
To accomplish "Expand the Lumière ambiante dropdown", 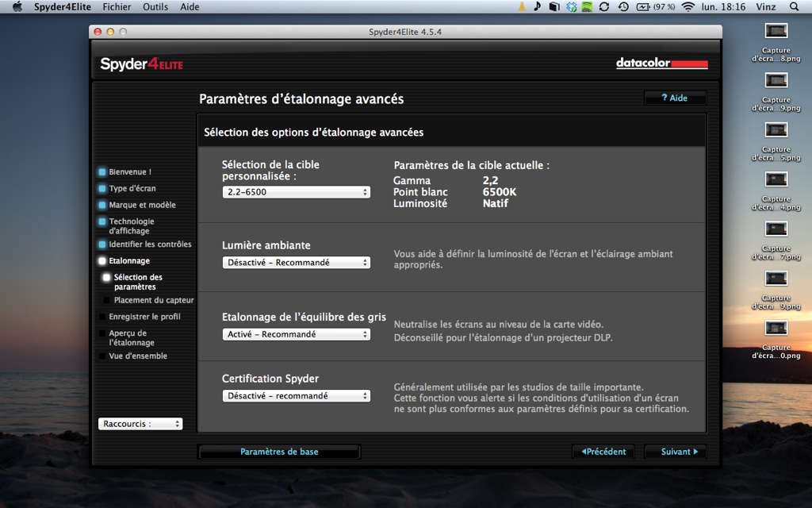I will pyautogui.click(x=296, y=263).
